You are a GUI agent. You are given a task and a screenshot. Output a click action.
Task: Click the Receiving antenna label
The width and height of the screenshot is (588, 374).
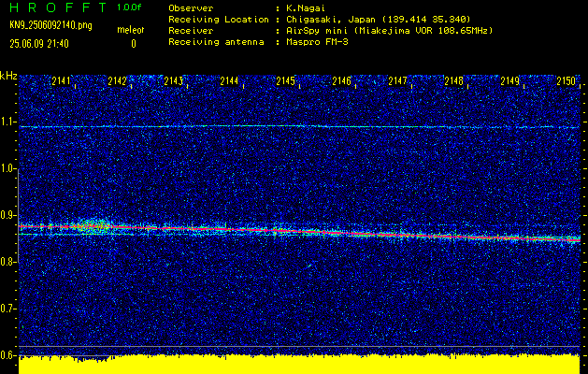click(216, 42)
